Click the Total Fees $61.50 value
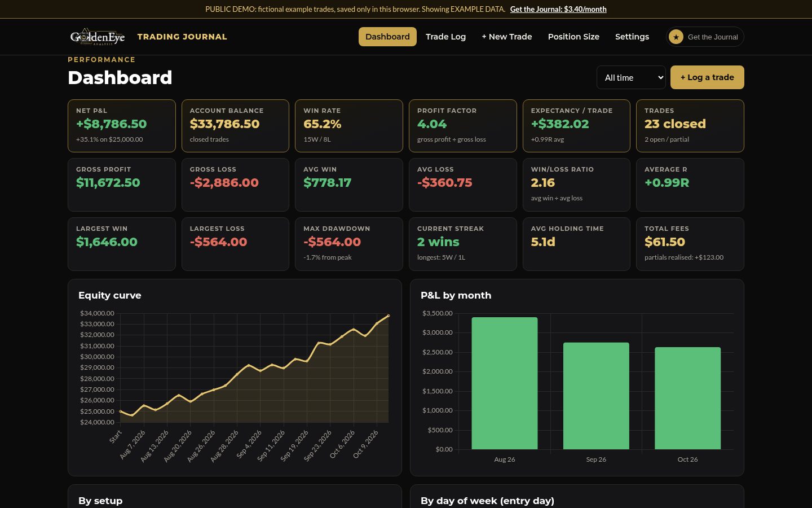 tap(665, 242)
